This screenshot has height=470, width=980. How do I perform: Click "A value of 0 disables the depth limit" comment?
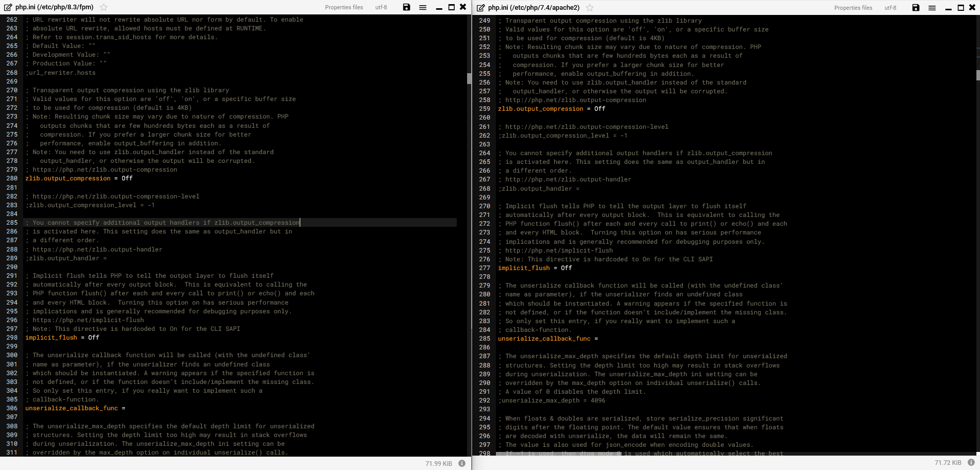(576, 392)
